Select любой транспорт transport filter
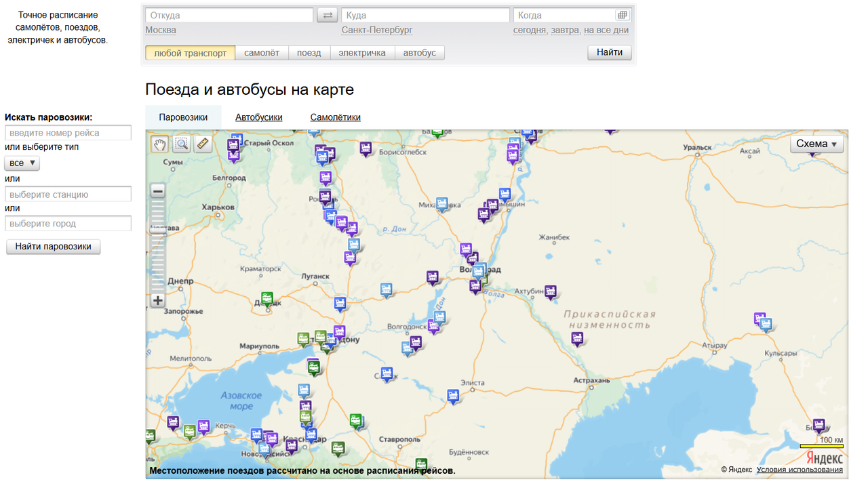868x490 pixels. click(191, 53)
